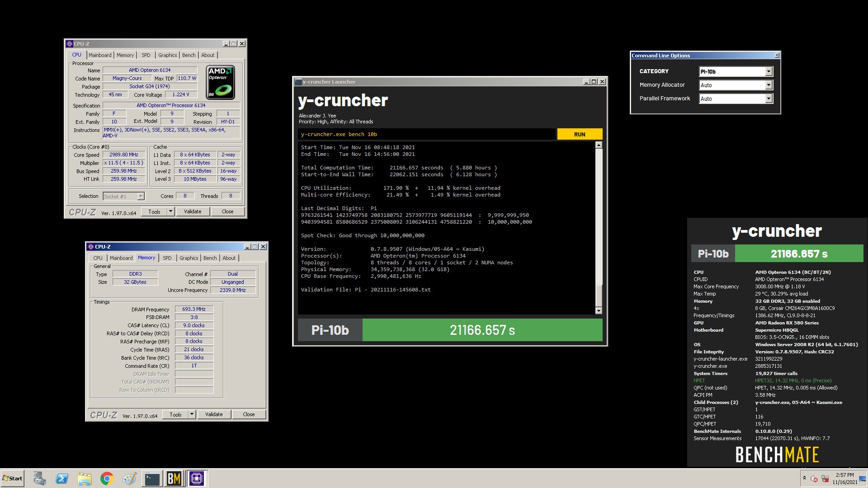Open the Graphics tab in the top CPU-Z window

click(167, 55)
